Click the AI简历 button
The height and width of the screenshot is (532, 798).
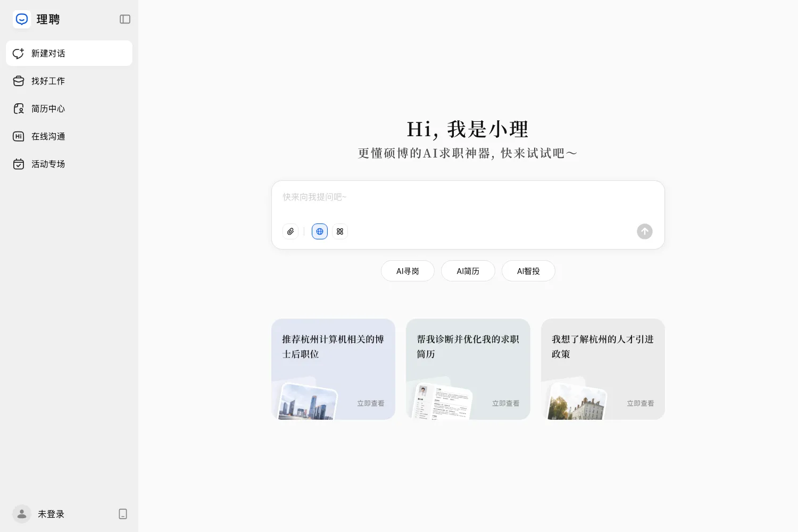(x=468, y=271)
